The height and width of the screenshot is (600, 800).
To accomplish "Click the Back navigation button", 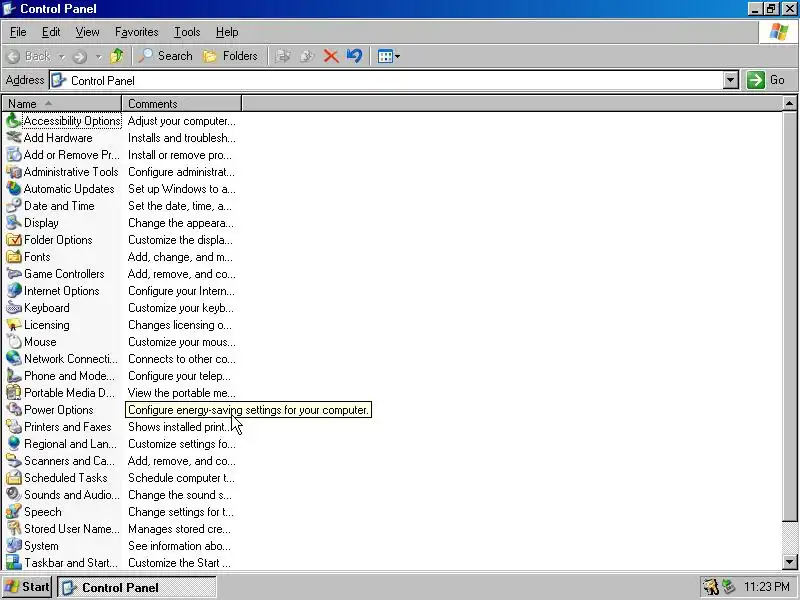I will point(29,56).
